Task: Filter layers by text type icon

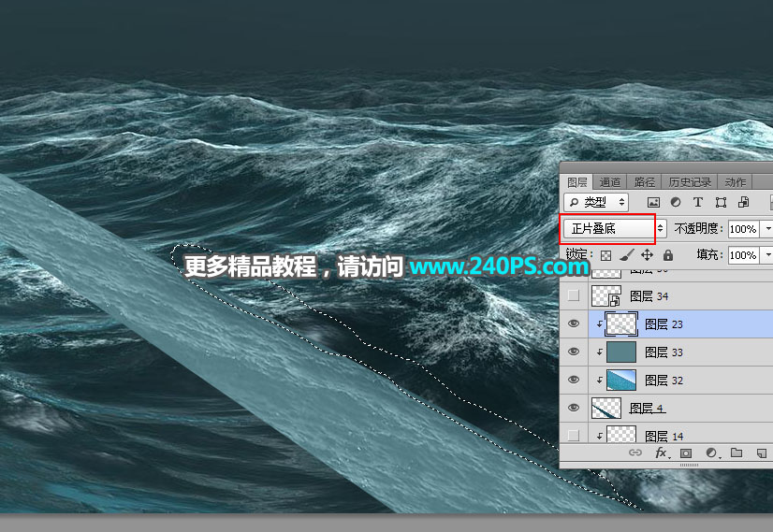Action: tap(697, 203)
